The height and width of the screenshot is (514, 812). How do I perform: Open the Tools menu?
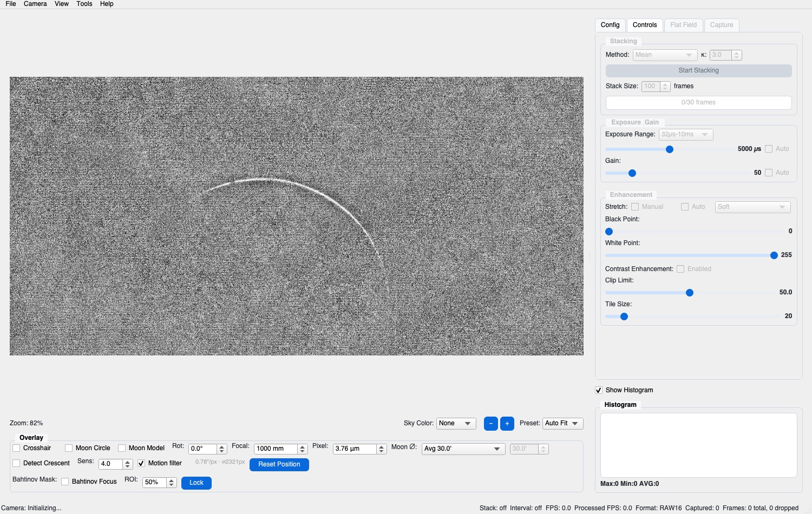pos(84,4)
